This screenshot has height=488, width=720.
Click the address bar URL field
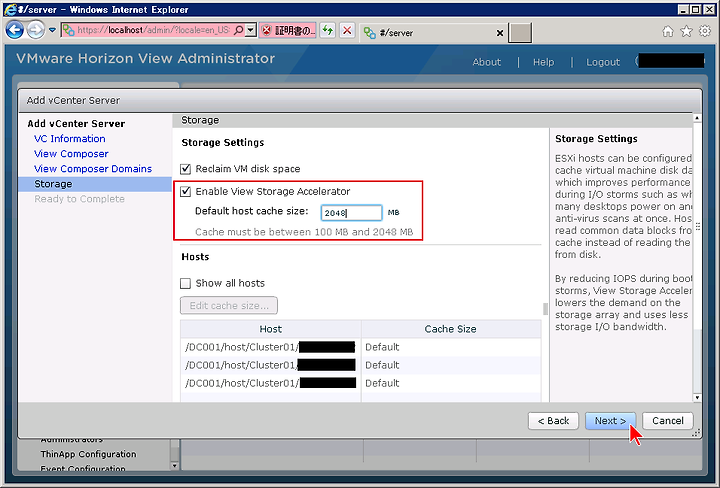coord(153,30)
